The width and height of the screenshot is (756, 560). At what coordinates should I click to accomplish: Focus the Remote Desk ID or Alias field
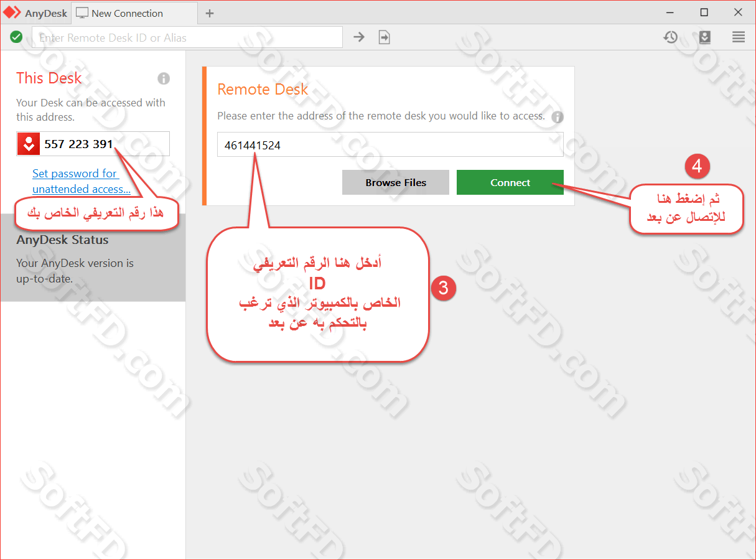coord(187,37)
